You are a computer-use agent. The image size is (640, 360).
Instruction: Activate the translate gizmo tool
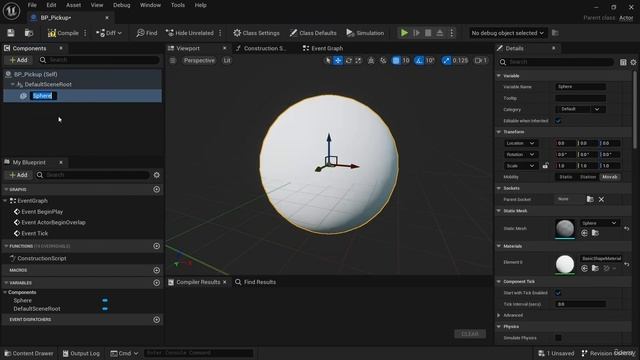click(x=338, y=60)
